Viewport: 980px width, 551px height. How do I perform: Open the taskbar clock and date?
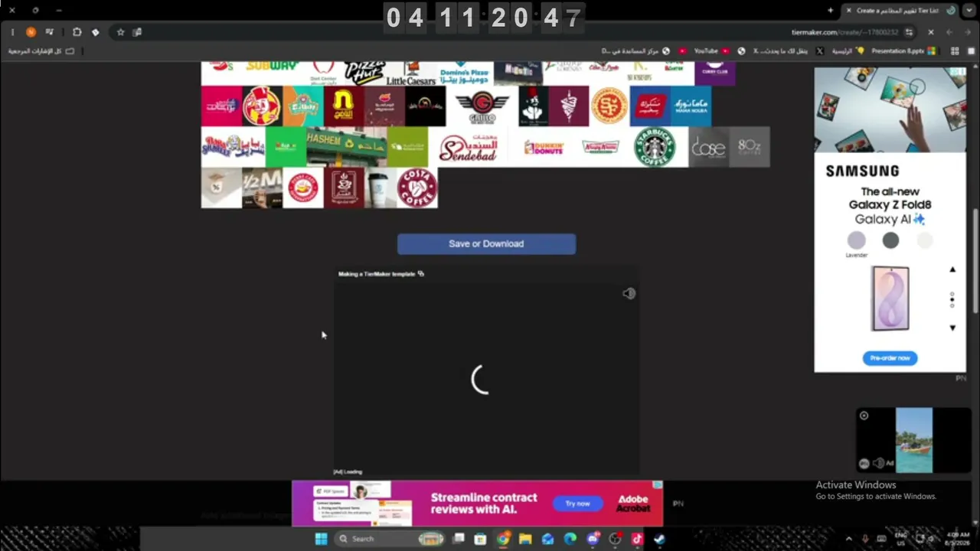pos(958,539)
